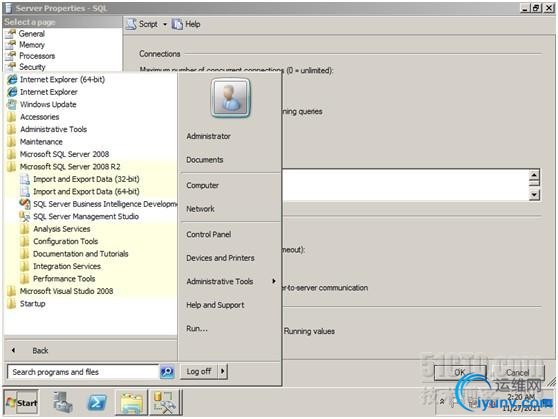Open Devices and Printers
558x419 pixels.
[x=220, y=258]
